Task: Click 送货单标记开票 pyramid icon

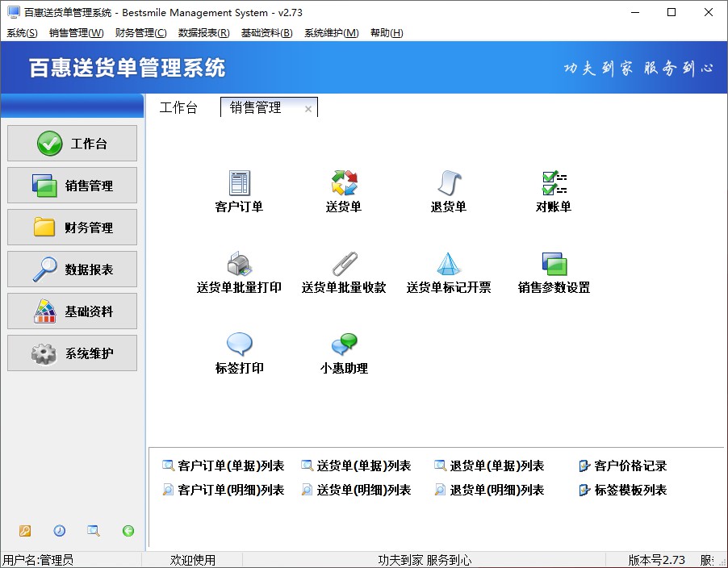Action: click(x=449, y=265)
